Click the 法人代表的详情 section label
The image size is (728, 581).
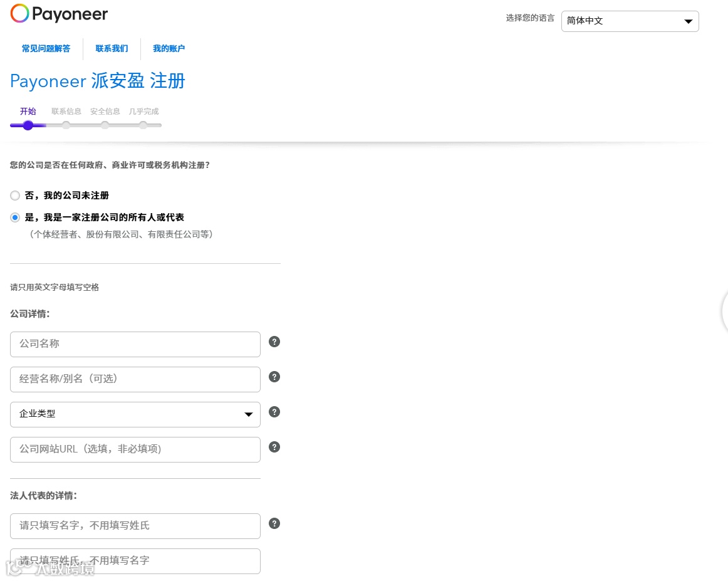[x=44, y=496]
